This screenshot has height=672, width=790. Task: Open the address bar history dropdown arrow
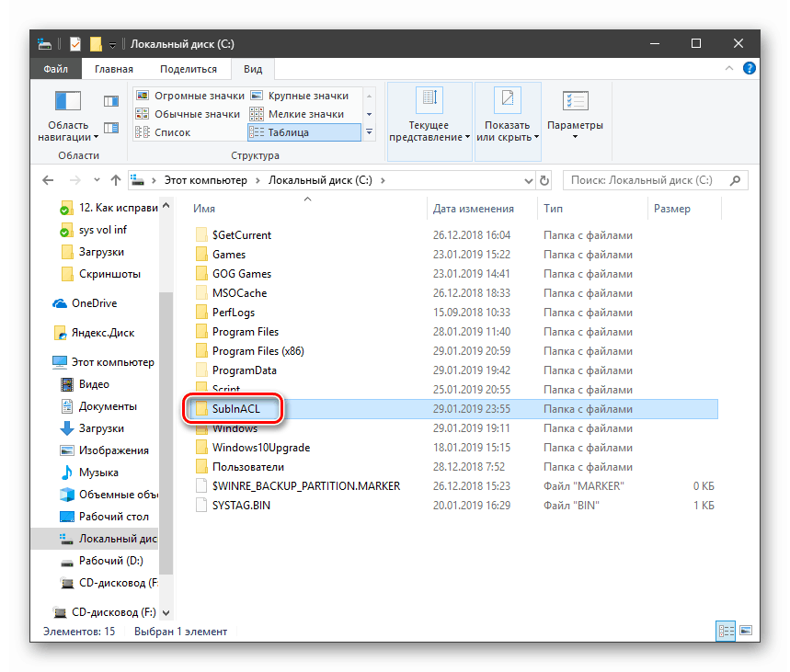(528, 180)
